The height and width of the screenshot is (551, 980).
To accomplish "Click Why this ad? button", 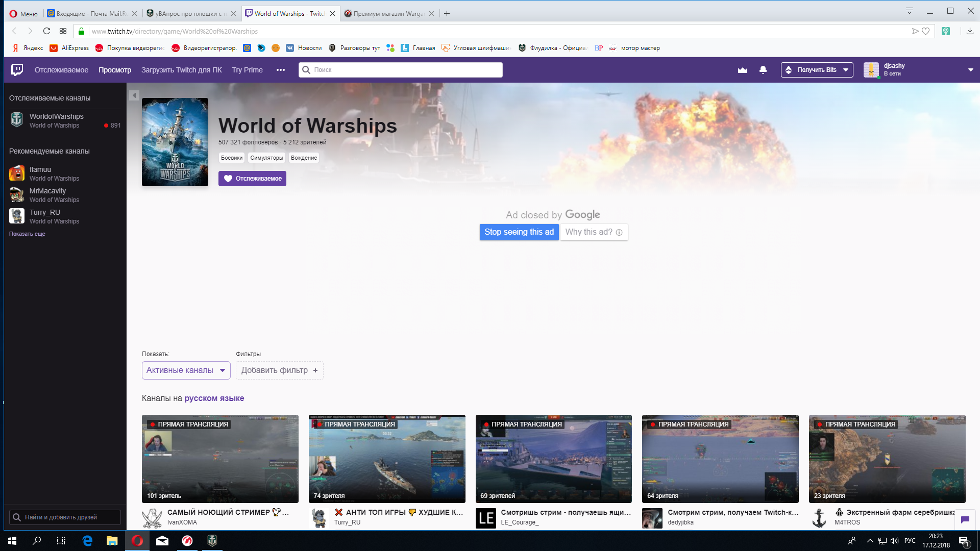I will tap(594, 232).
